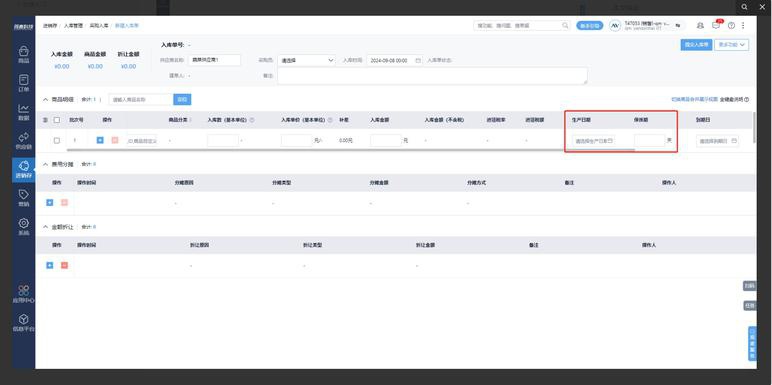772x385 pixels.
Task: Collapse the 商品明细 section chevron
Action: (46, 99)
